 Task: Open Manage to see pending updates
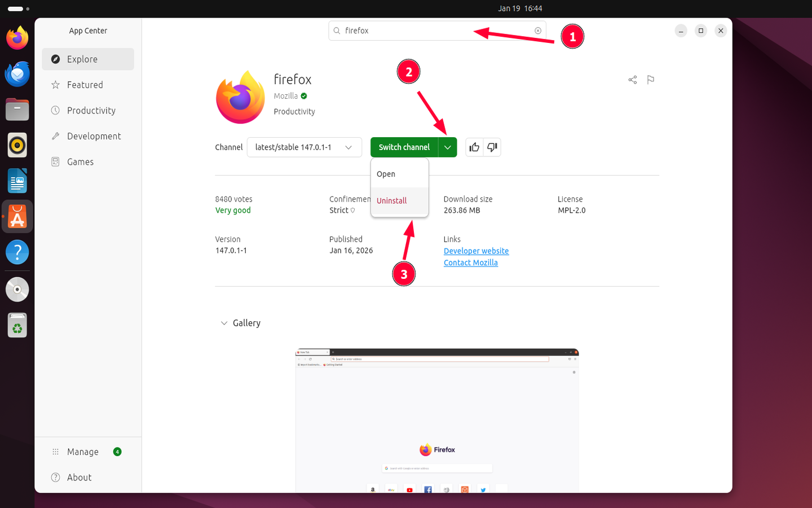82,452
